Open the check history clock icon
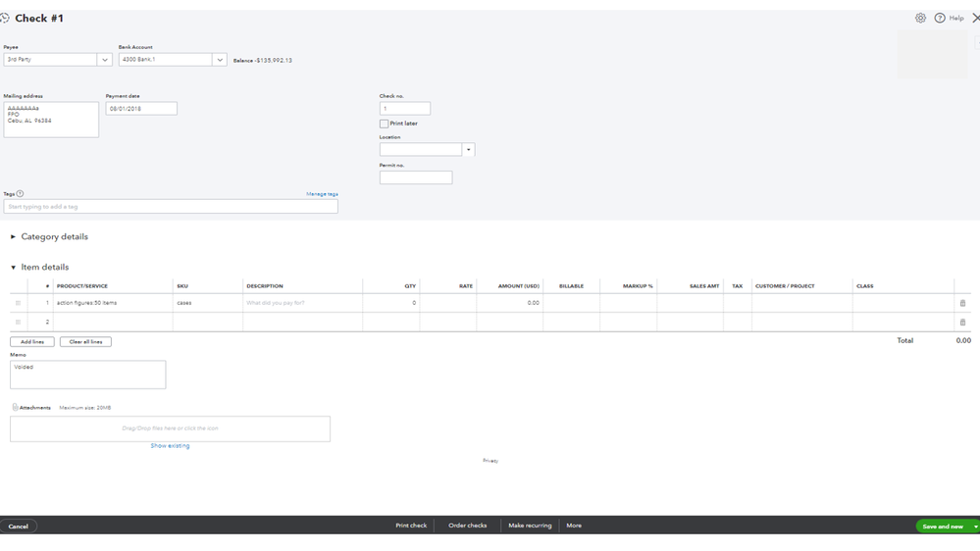This screenshot has width=980, height=551. (4, 18)
